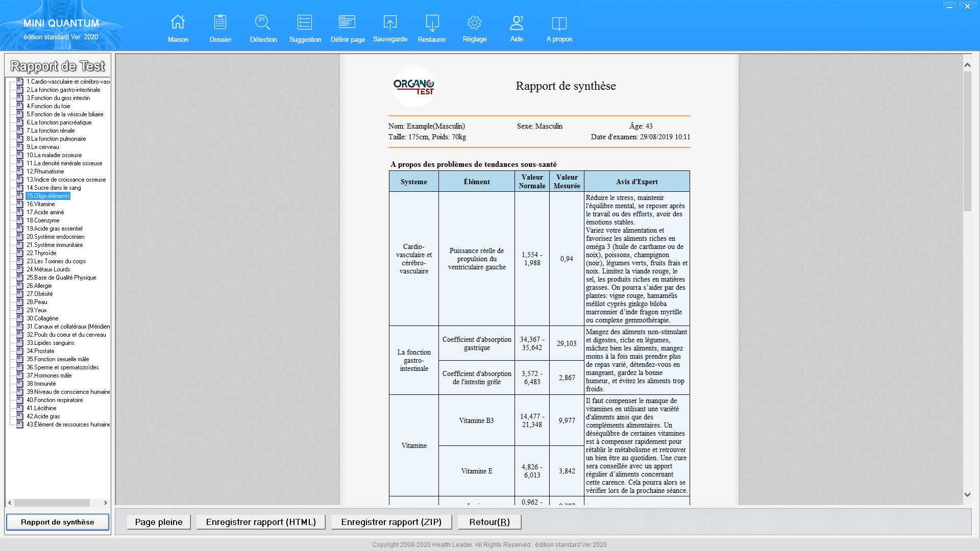Toggle checkbox for La fonction gastro-intestinale
Image resolution: width=980 pixels, height=551 pixels.
tap(19, 89)
